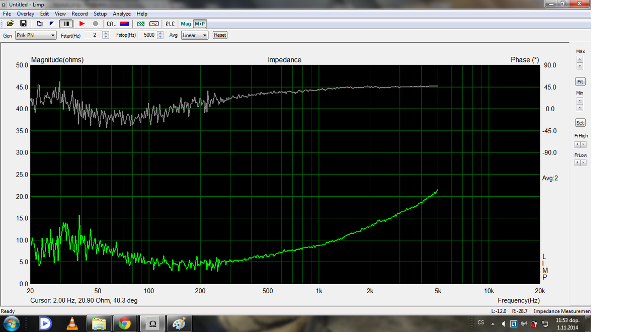Toggle the pause button in the toolbar
The width and height of the screenshot is (644, 332).
point(66,24)
